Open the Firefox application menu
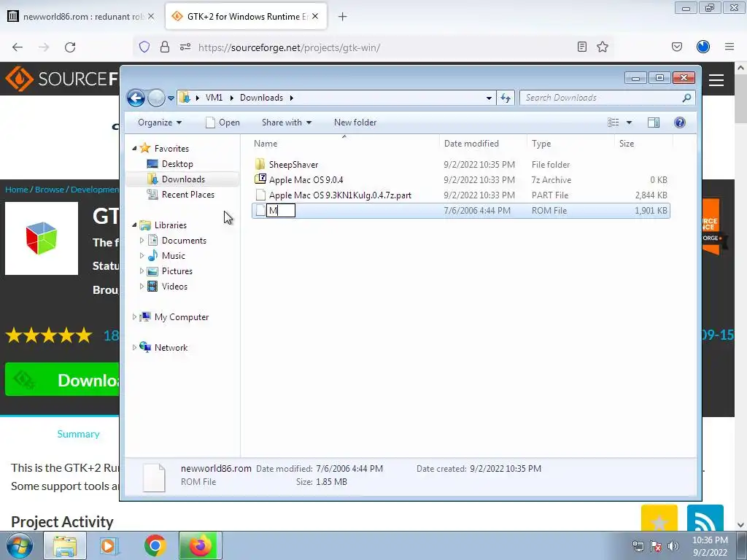The height and width of the screenshot is (560, 747). click(729, 47)
